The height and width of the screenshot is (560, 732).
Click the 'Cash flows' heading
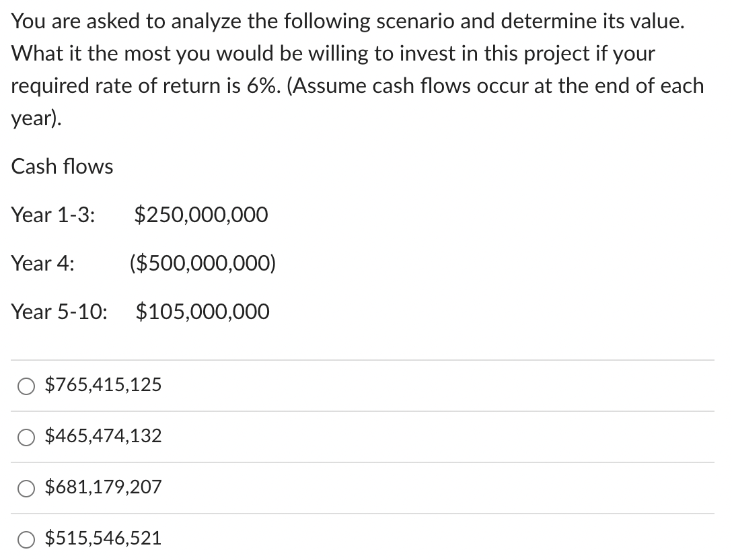click(62, 166)
